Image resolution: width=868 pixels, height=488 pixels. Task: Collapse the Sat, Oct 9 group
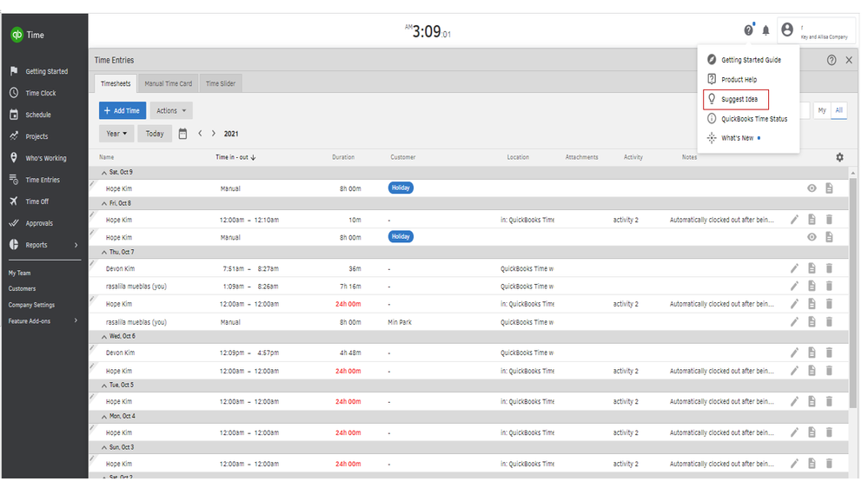103,173
